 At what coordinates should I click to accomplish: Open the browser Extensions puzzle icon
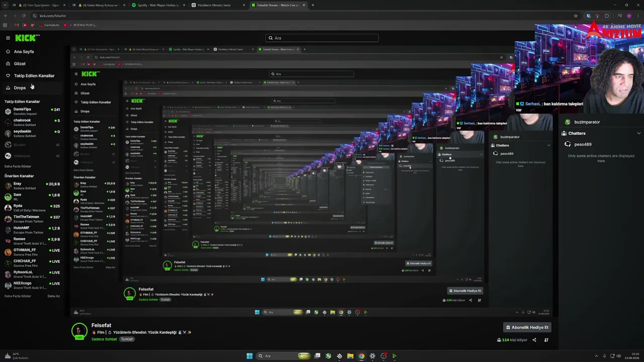click(x=607, y=16)
